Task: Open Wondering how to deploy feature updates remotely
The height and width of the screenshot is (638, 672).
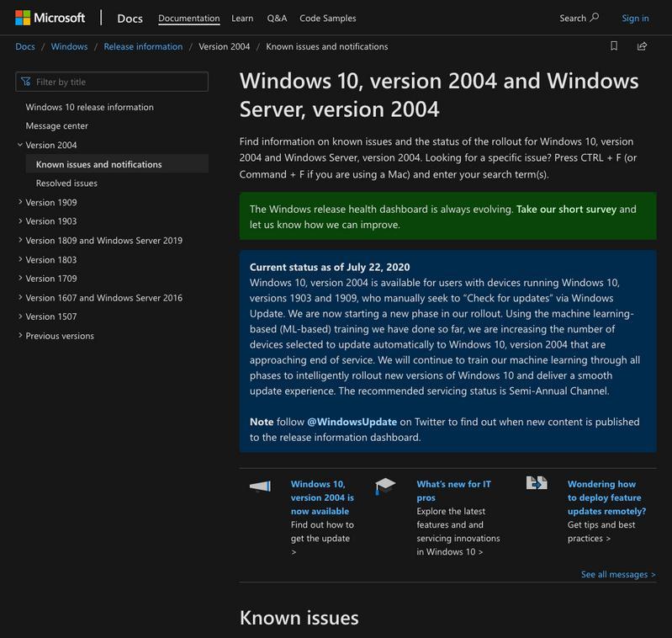Action: 606,497
